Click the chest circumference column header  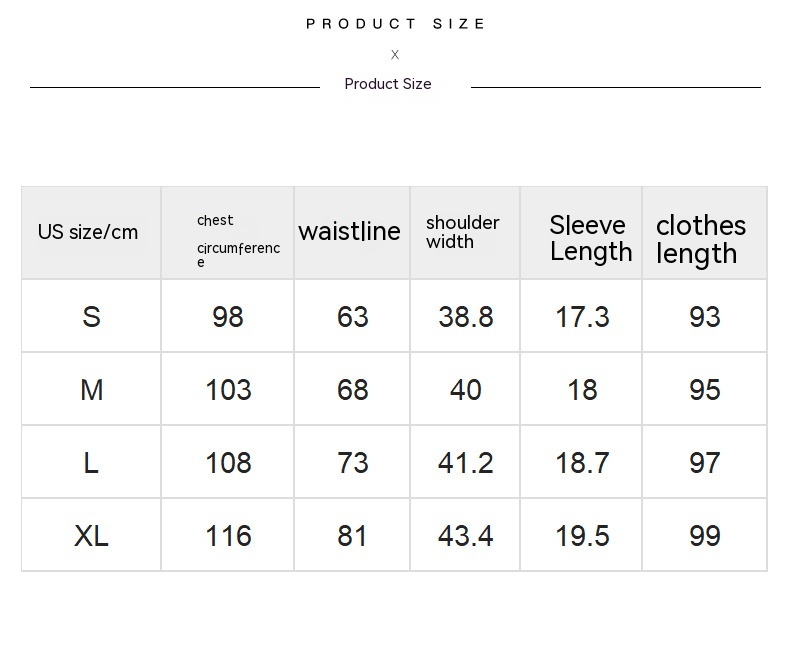[237, 240]
